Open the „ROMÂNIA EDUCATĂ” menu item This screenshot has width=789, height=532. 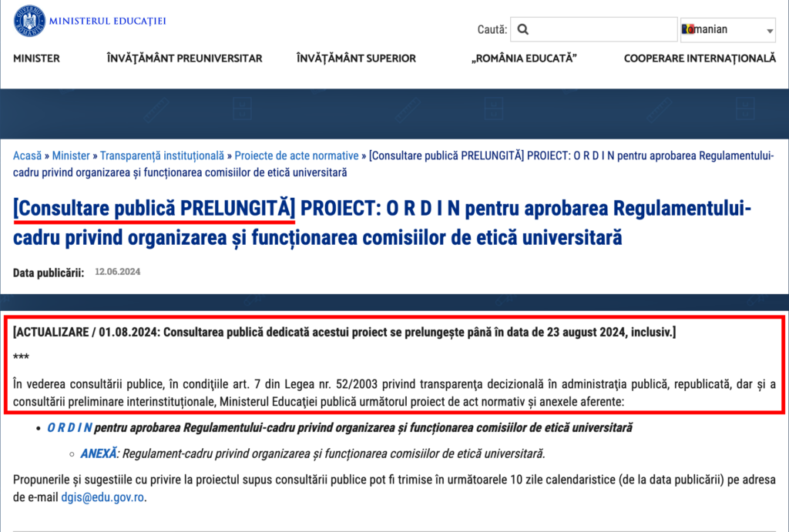pyautogui.click(x=524, y=59)
